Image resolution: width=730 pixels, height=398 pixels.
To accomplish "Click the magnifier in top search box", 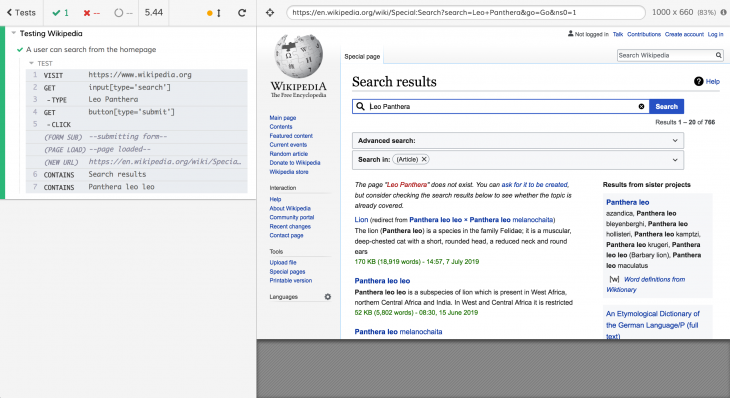I will (x=719, y=55).
